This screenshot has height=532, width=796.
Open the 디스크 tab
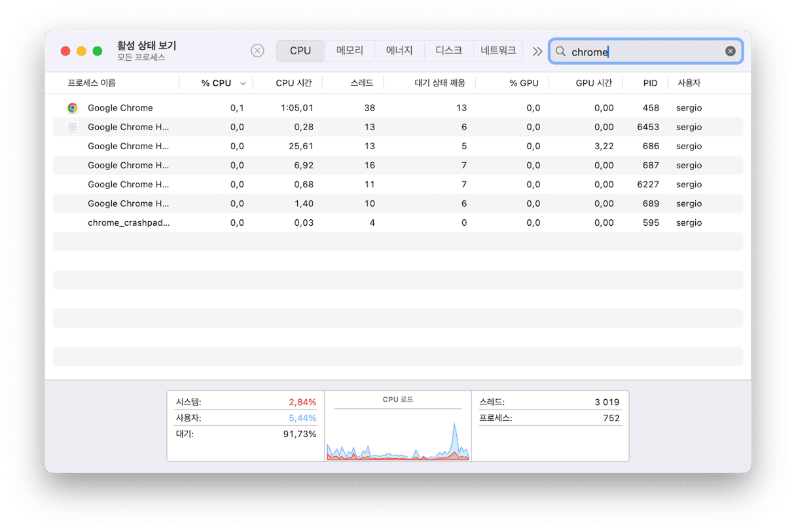point(448,51)
